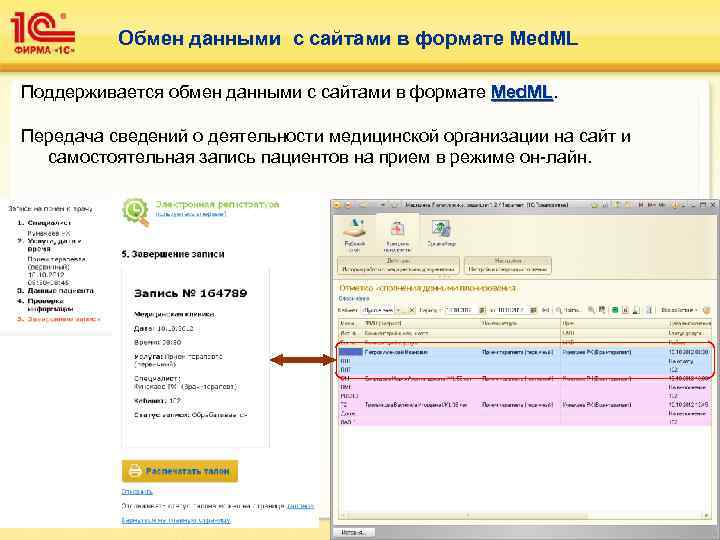Open the Все действия dropdown menu
The image size is (720, 540).
680,310
